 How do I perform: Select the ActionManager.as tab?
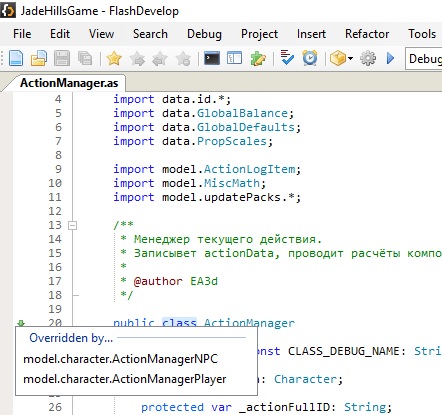(x=69, y=83)
